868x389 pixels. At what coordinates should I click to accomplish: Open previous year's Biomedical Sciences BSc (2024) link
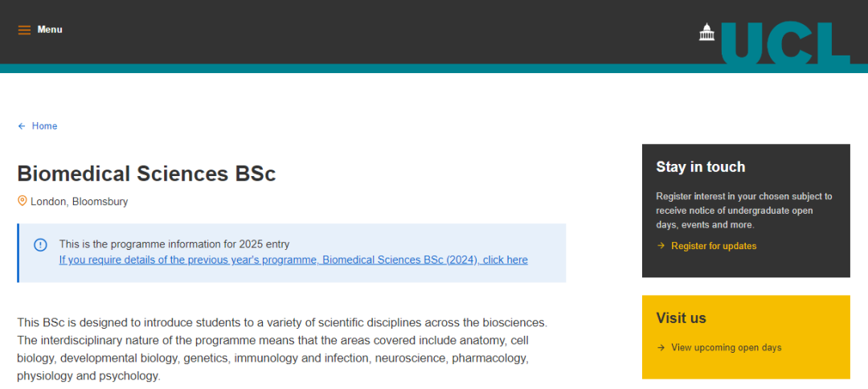[293, 260]
